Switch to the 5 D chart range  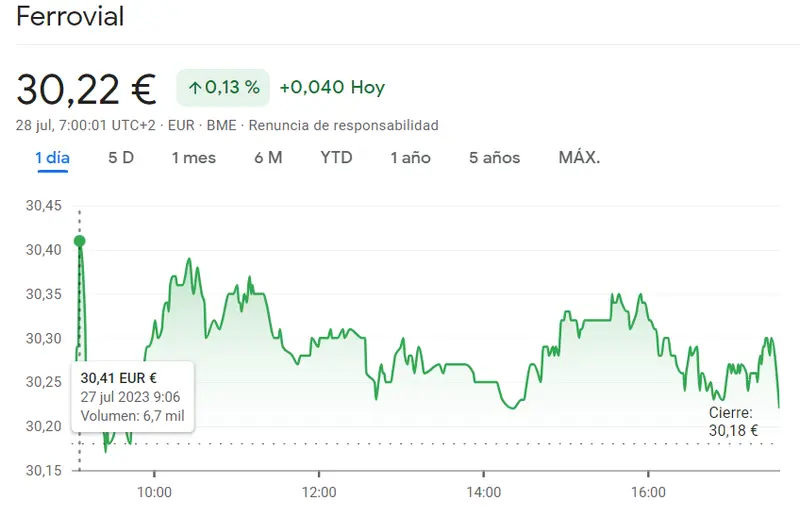pos(121,158)
